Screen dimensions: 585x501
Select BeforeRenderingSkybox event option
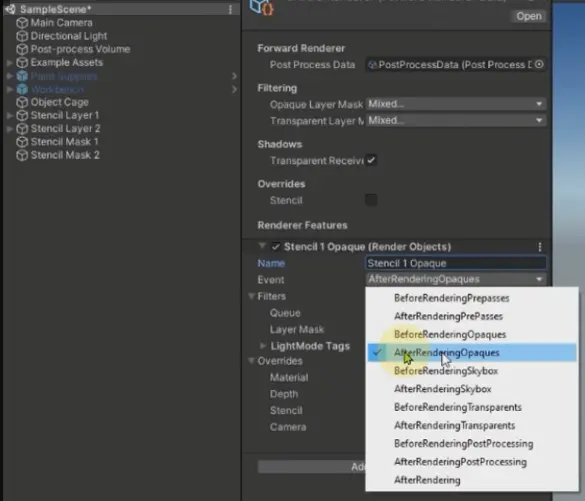point(472,371)
